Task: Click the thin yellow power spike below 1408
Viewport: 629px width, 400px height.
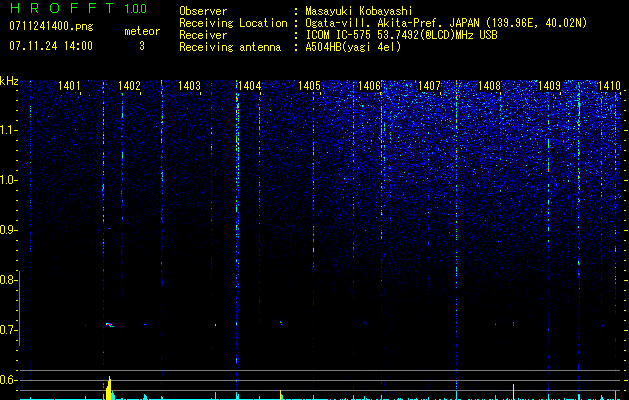Action: [x=513, y=392]
